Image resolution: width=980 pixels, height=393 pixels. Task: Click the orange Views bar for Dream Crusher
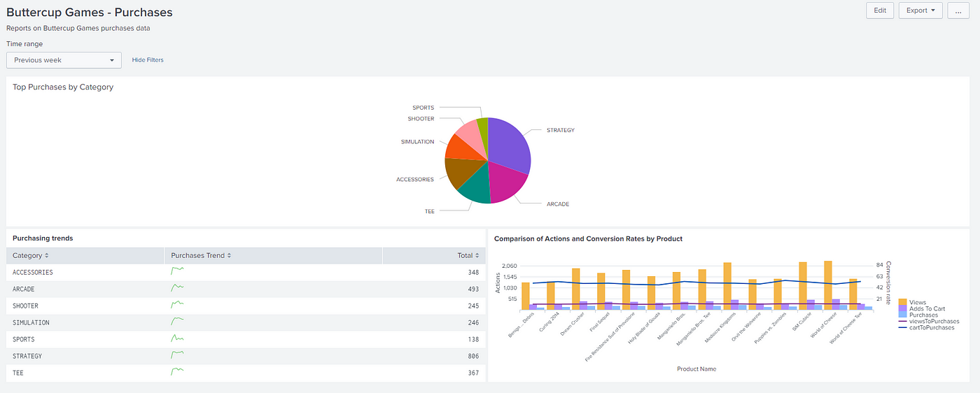pos(576,289)
